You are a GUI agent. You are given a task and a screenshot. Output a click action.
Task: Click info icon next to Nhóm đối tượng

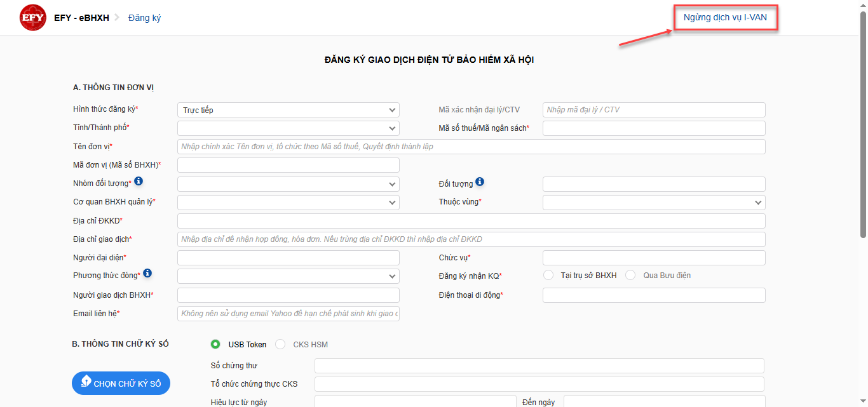pos(139,182)
